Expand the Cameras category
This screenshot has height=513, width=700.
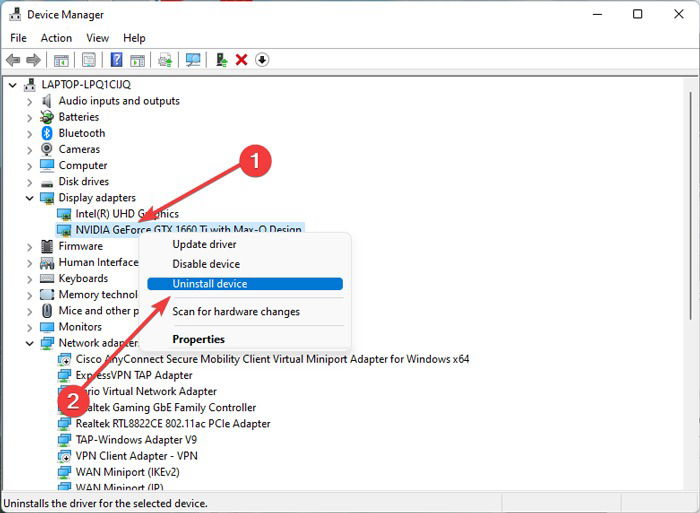click(x=29, y=150)
